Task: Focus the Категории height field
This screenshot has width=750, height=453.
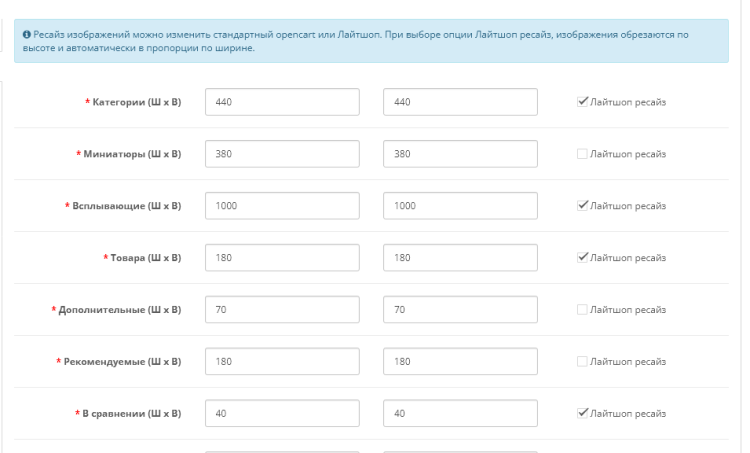Action: coord(460,102)
